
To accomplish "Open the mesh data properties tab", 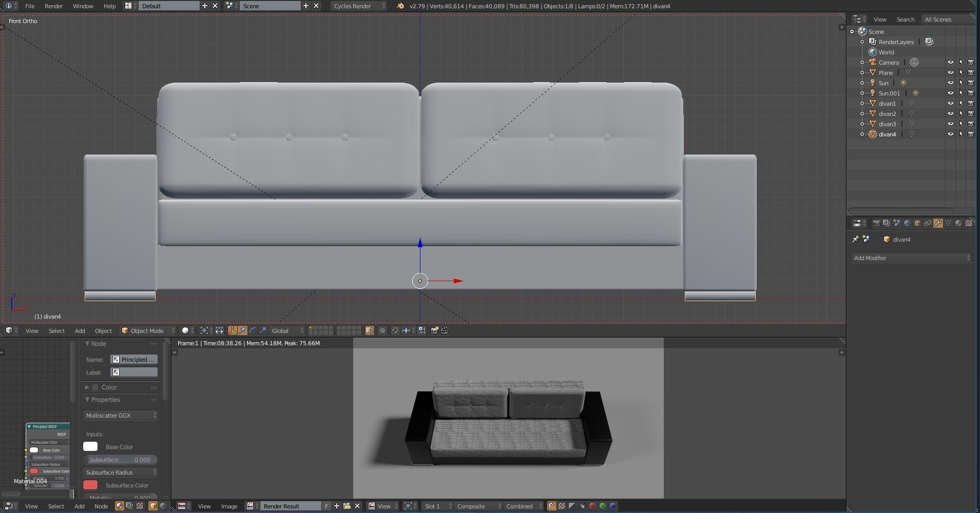I will [x=948, y=223].
